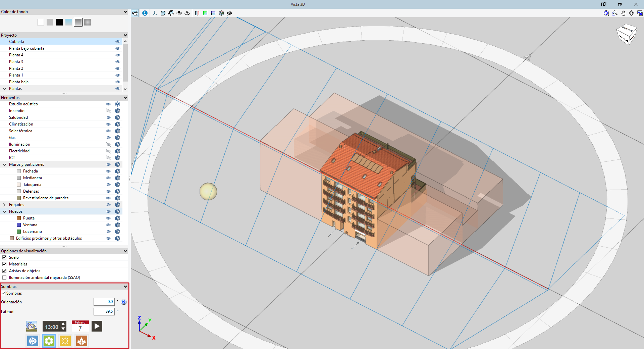The image size is (644, 349).
Task: Collapse the Huecos tree node
Action: [4, 211]
